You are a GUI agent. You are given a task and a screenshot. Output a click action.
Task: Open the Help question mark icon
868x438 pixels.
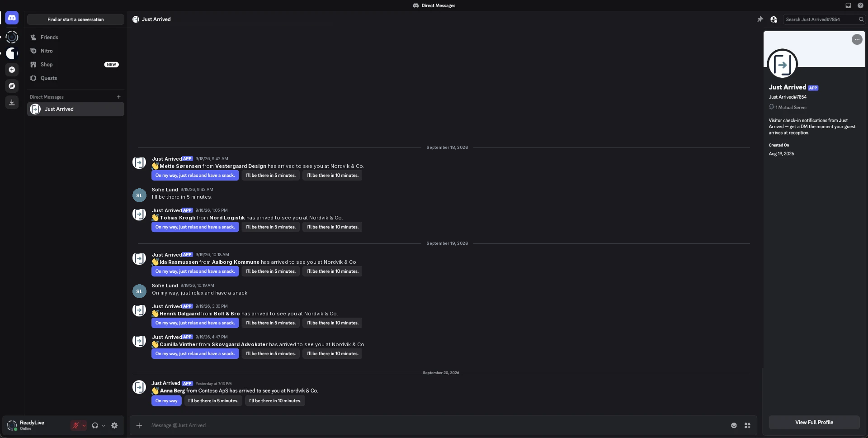point(860,5)
